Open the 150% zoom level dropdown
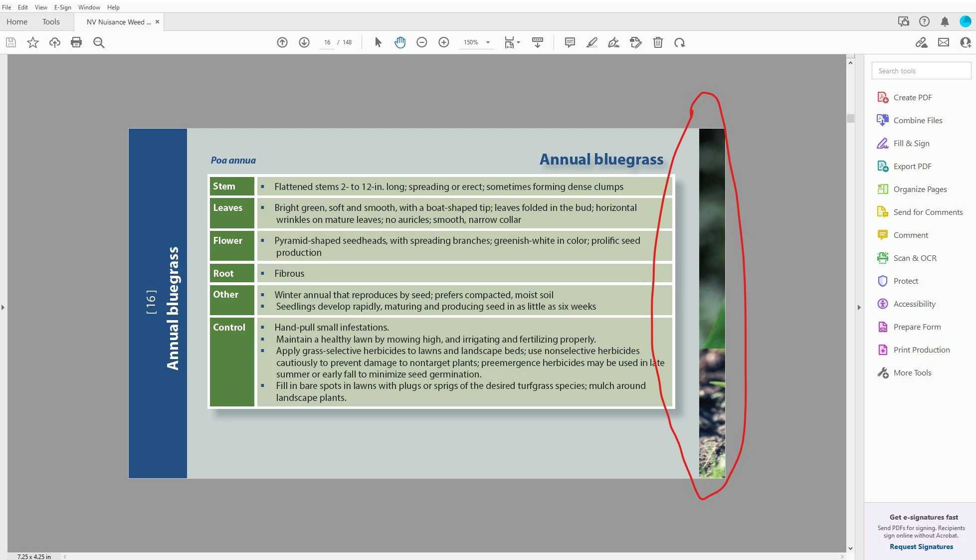Screen dimensions: 976x560 (x=488, y=42)
